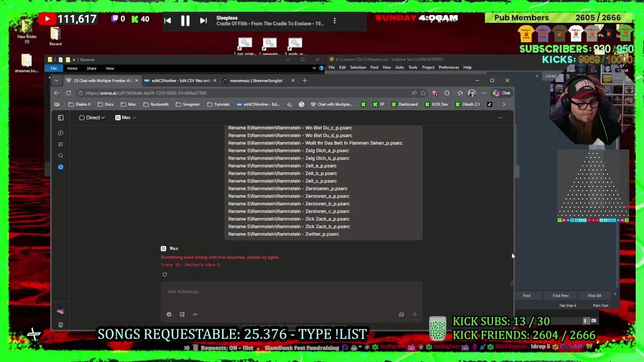644x362 pixels.
Task: Click the arena.ai address bar URL
Action: (146, 93)
